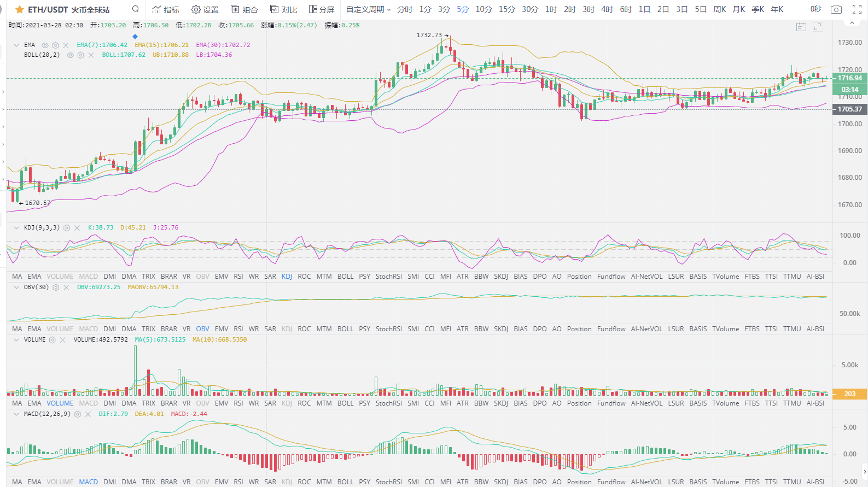Take a chart screenshot with camera icon
This screenshot has height=487, width=868.
pos(836,9)
